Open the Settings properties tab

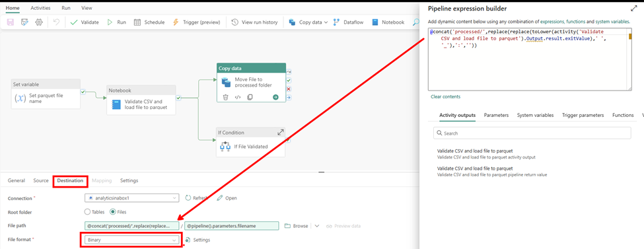[x=129, y=180]
